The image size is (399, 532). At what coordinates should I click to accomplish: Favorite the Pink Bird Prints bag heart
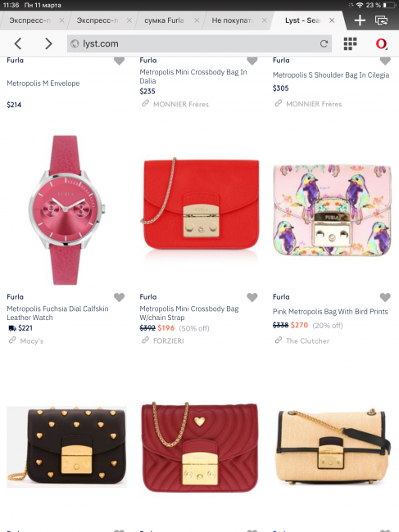(x=385, y=297)
